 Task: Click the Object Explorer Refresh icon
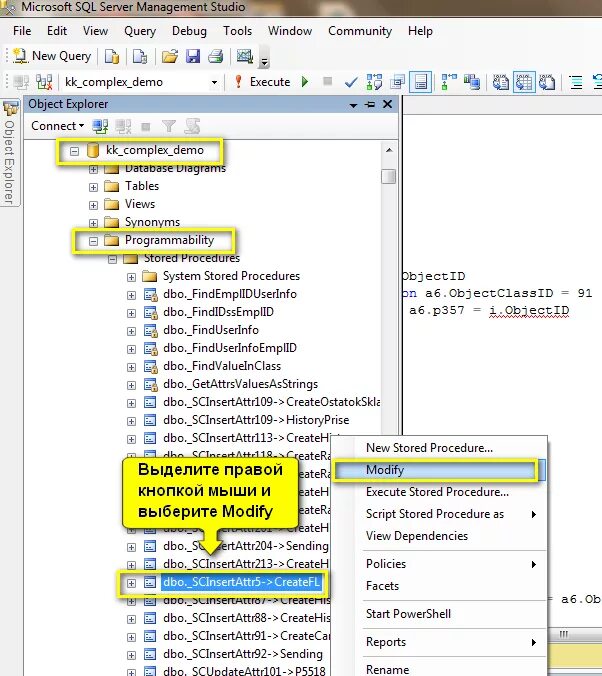192,126
